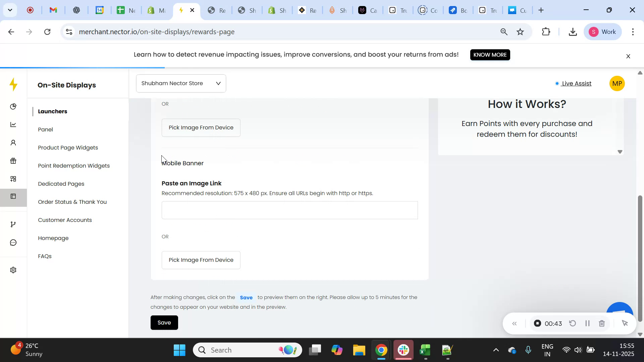Select the line chart insights sidebar icon

click(x=13, y=124)
